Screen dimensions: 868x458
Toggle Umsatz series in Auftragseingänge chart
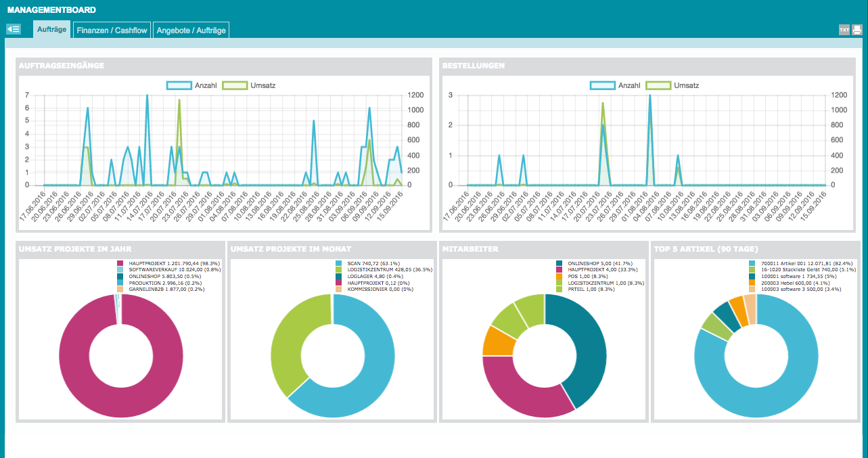tap(250, 85)
